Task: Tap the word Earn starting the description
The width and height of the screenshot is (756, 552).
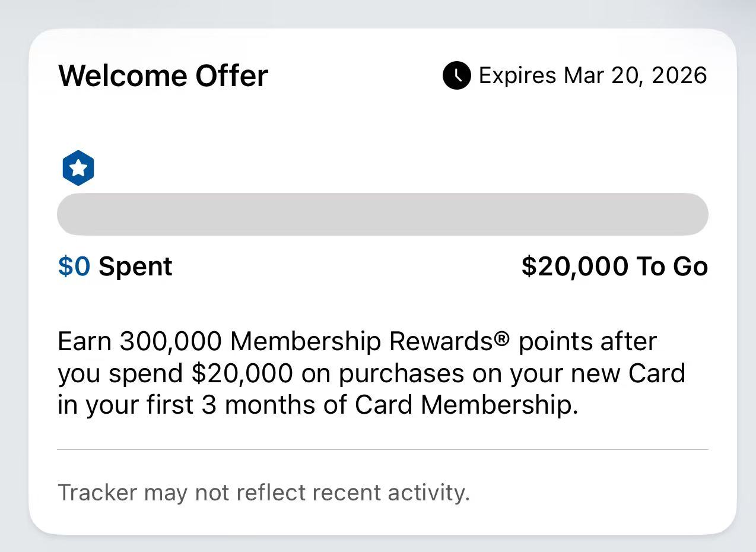Action: pyautogui.click(x=84, y=341)
